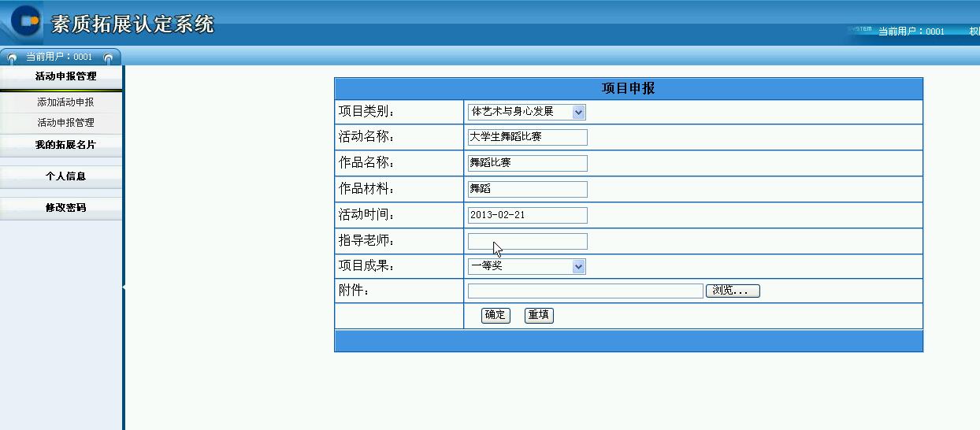
Task: Click the 活动时间 date field
Action: click(527, 215)
